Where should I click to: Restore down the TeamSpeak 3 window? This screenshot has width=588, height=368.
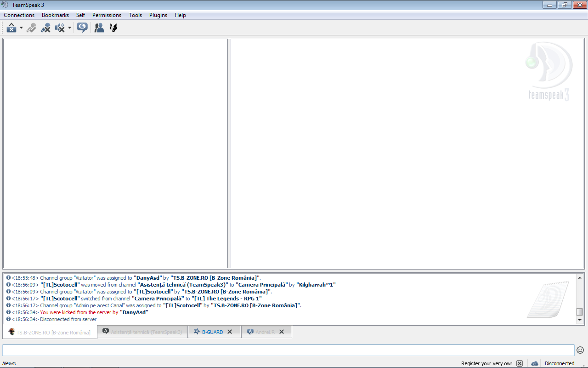[x=564, y=5]
